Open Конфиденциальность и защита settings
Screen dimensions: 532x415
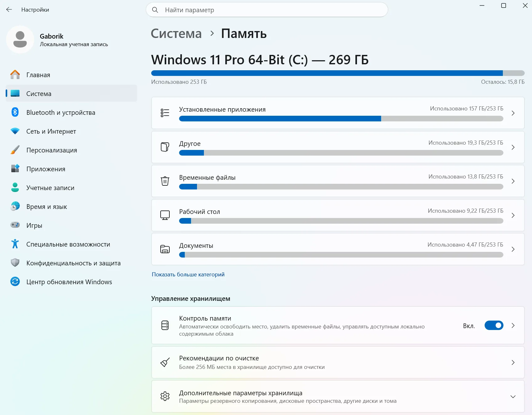(x=72, y=263)
